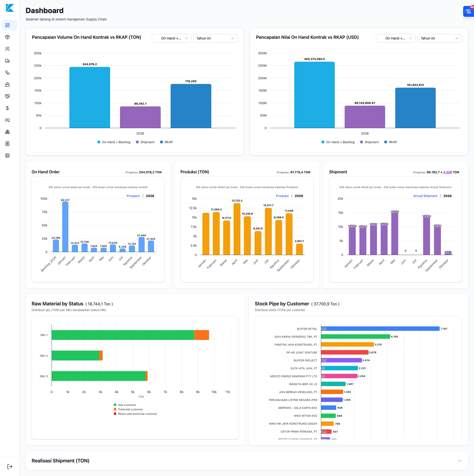Screen dimensions: 474x476
Task: Click the Mei 15.819 bar in Shipment chart
Action: pyautogui.click(x=395, y=233)
